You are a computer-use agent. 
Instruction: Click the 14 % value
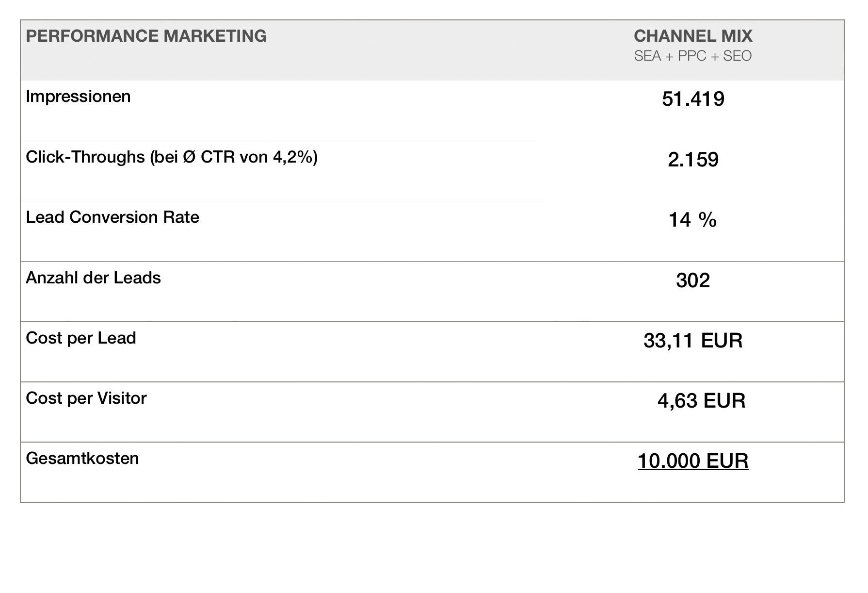(692, 220)
